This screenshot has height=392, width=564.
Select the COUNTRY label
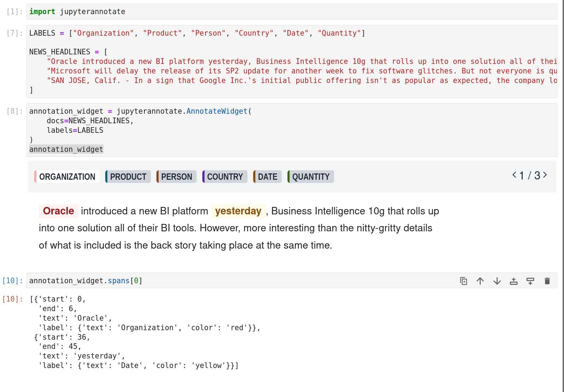point(225,177)
